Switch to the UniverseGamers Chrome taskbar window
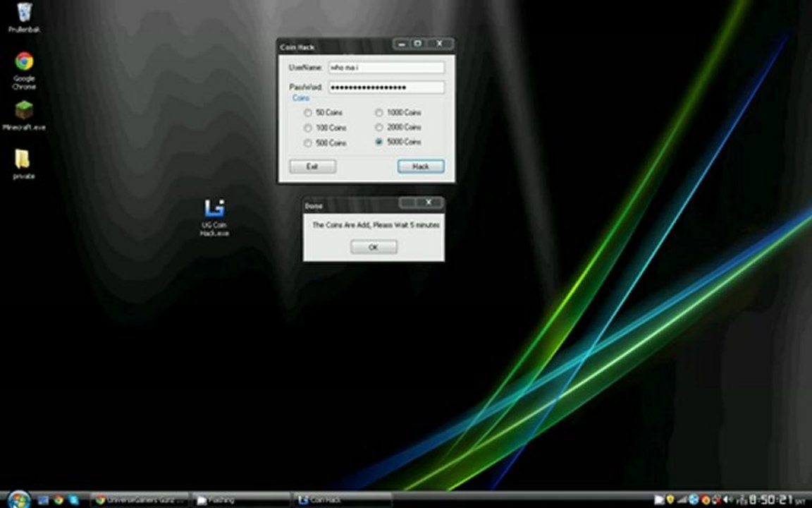This screenshot has width=812, height=508. pos(140,500)
